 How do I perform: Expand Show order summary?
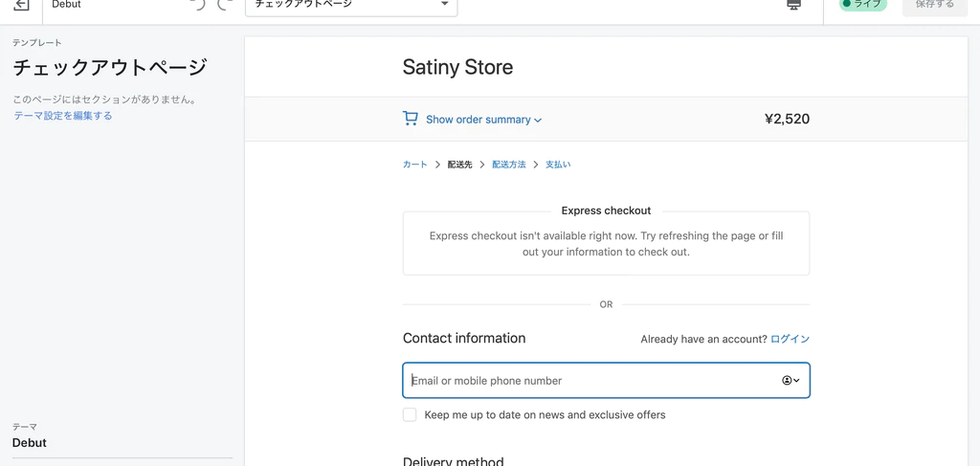click(483, 120)
